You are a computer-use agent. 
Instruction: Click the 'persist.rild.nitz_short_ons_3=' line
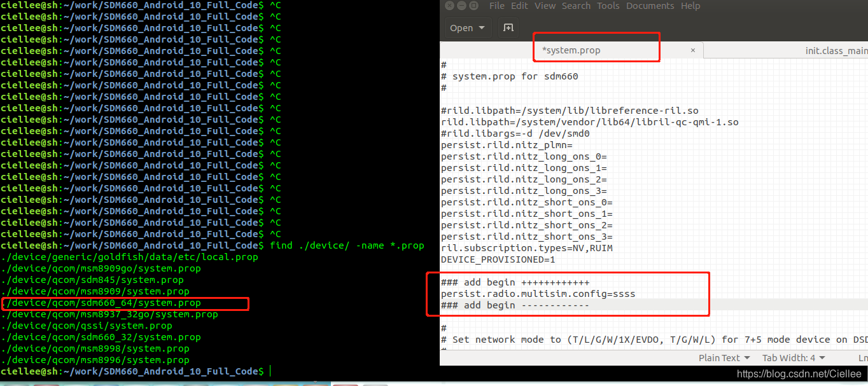527,237
